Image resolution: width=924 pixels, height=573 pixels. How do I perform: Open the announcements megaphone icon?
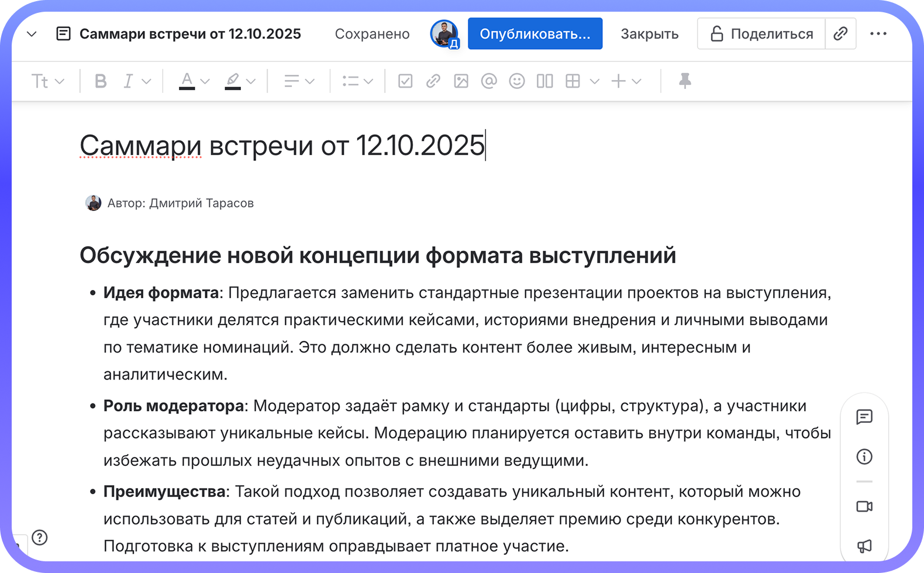pyautogui.click(x=864, y=546)
